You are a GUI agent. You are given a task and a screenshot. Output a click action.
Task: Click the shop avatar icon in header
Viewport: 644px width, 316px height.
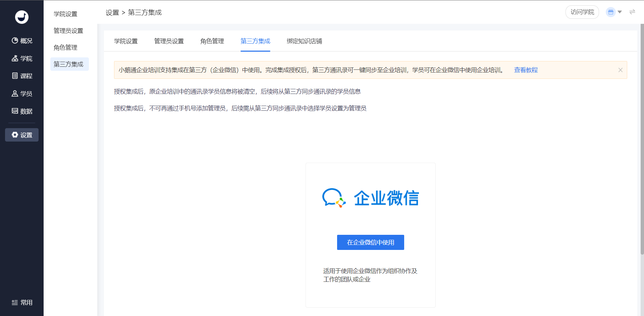click(x=611, y=12)
